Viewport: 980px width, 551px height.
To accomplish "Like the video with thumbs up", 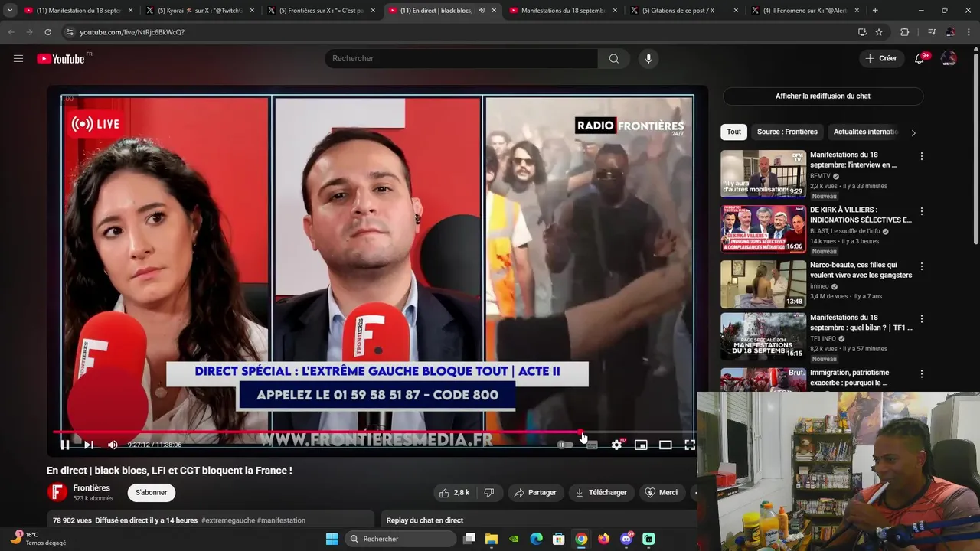I will tap(453, 492).
